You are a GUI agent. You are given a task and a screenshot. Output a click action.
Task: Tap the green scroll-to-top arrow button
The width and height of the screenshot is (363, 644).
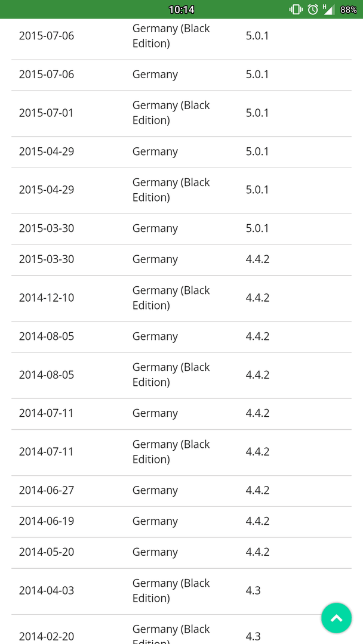[x=336, y=618]
